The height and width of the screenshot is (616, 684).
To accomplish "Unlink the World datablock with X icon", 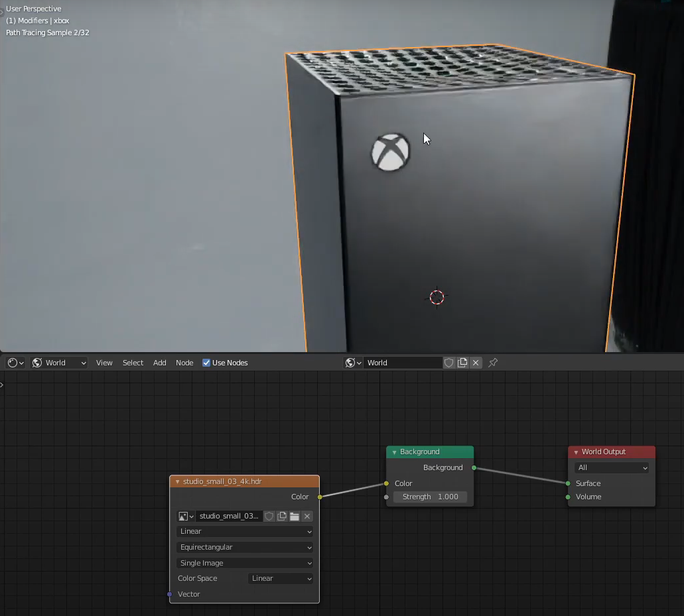I will 476,363.
